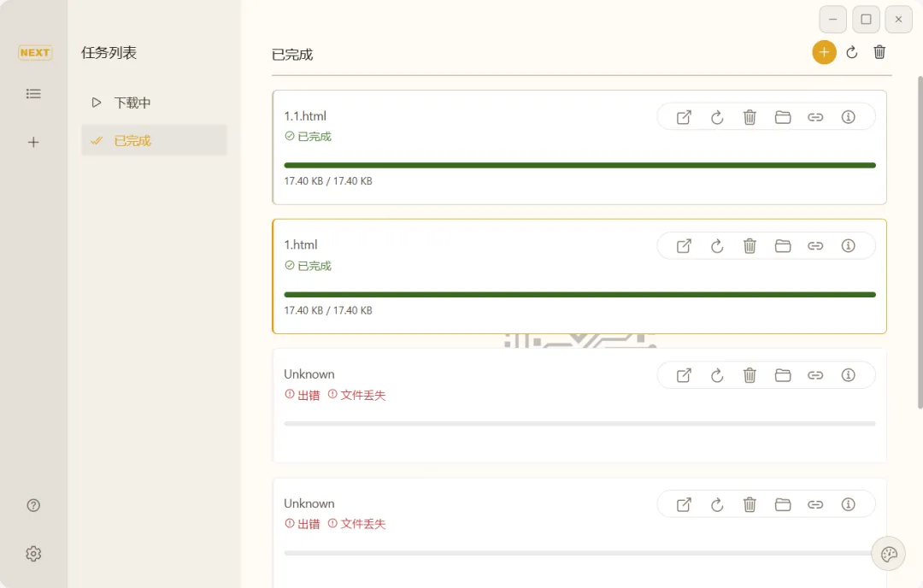Refresh the completed task list in header
923x588 pixels.
(852, 52)
